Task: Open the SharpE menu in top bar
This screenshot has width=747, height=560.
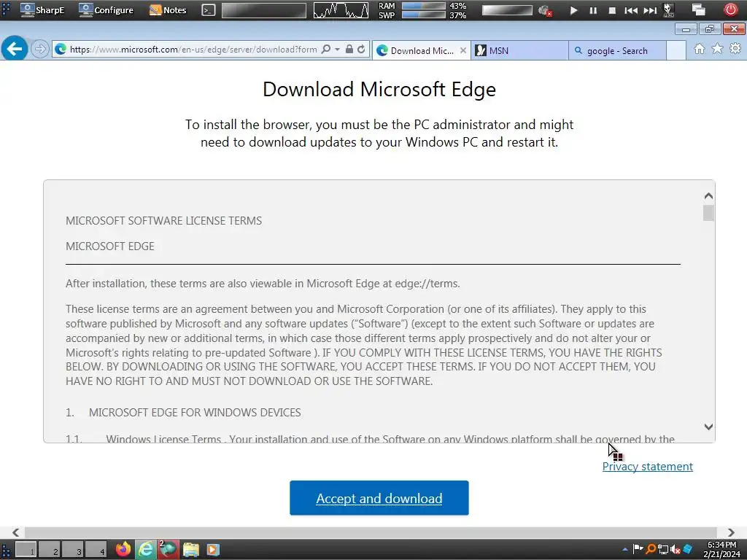Action: [x=42, y=10]
